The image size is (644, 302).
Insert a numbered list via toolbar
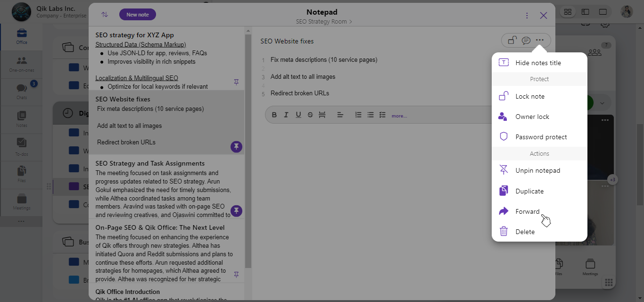[358, 115]
